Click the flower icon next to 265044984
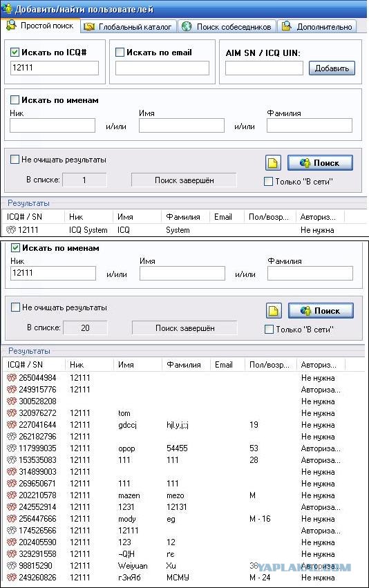Viewport: 369px width, 588px height. coord(12,378)
